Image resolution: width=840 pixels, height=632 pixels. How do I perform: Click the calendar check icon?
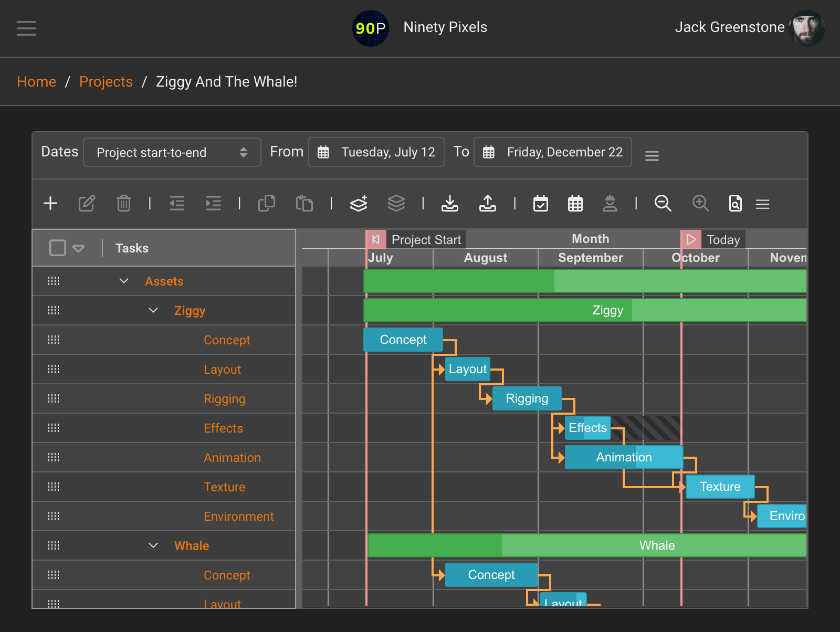[541, 203]
